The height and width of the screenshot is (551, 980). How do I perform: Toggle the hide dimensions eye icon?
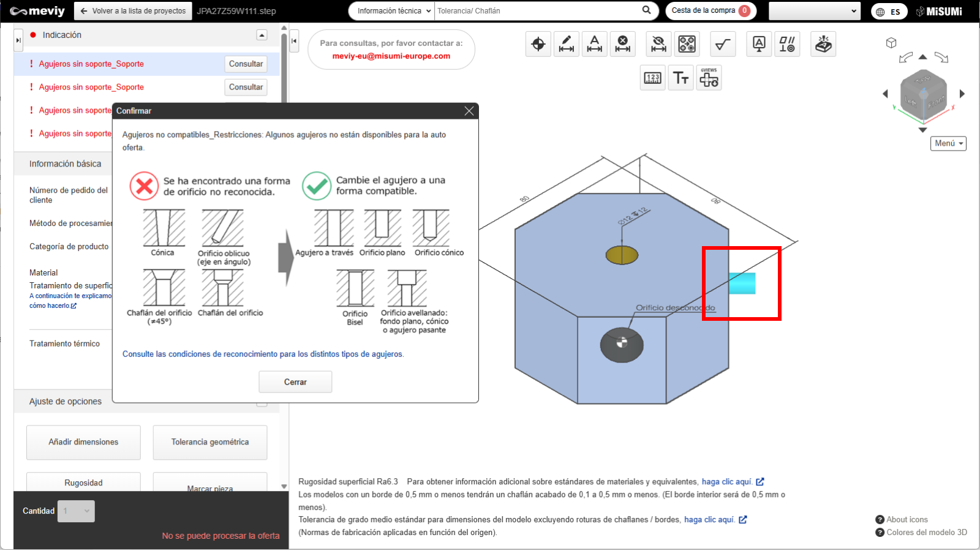pyautogui.click(x=658, y=44)
